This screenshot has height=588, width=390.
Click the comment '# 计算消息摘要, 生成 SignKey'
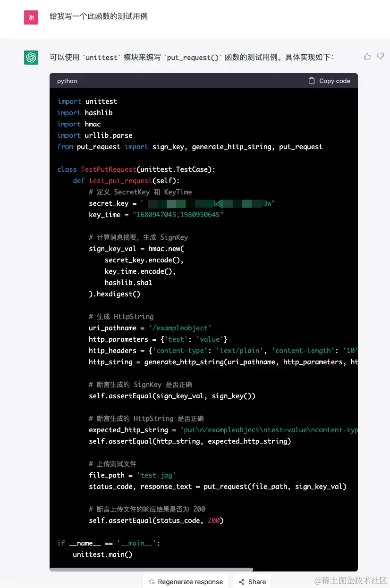(138, 237)
